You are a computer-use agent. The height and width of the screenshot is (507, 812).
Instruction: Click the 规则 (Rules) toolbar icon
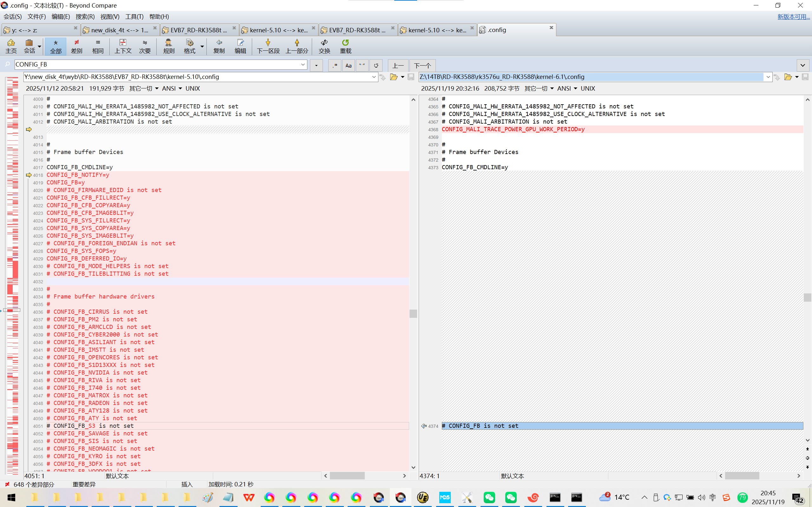click(168, 46)
